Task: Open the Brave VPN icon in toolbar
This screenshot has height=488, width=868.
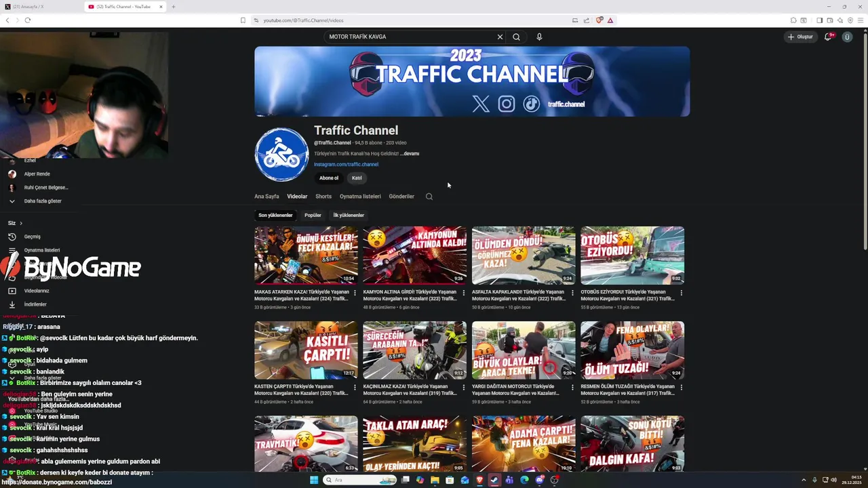Action: 850,20
